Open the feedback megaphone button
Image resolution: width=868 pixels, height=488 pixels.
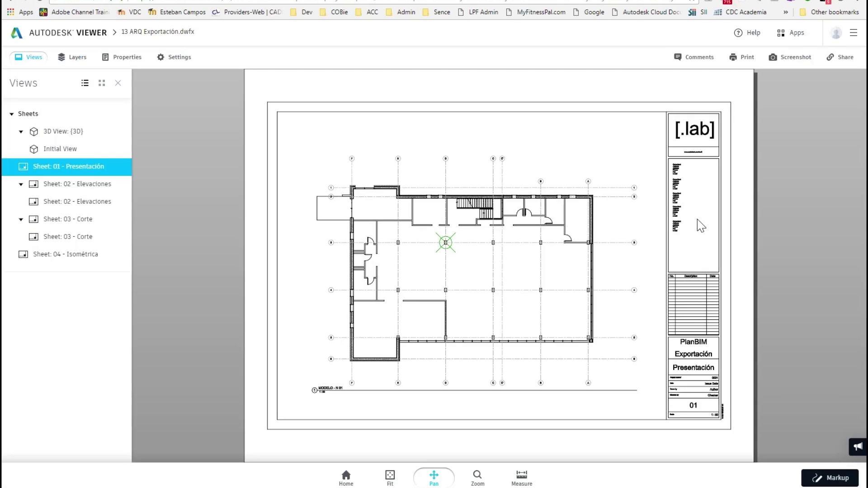[x=858, y=446]
